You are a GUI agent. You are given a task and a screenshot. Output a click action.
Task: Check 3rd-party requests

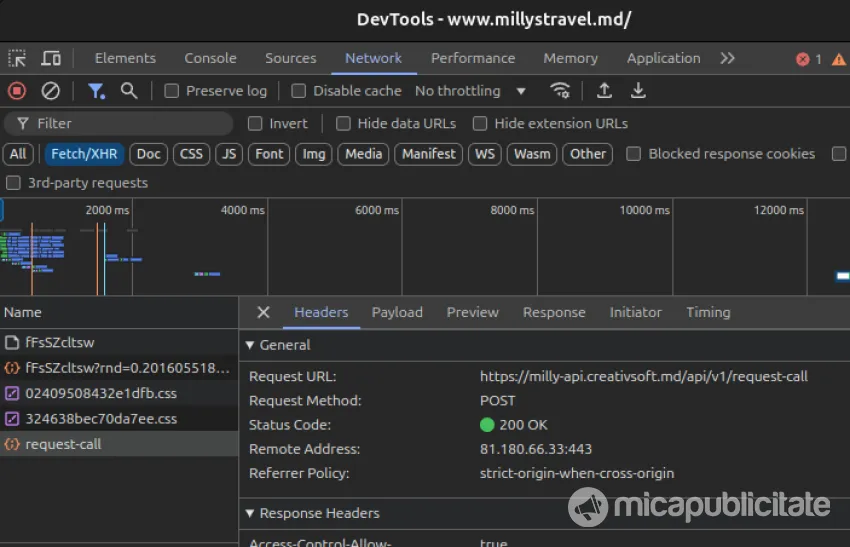[13, 183]
